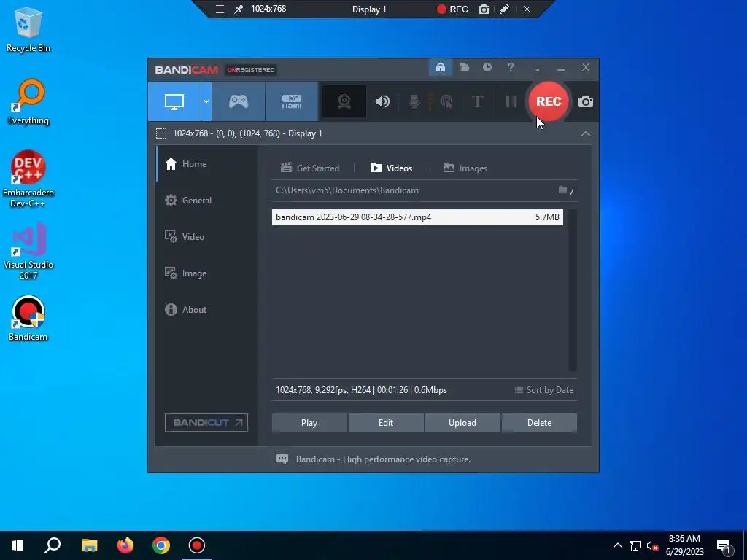Click the muted volume tray icon
The width and height of the screenshot is (747, 560).
click(652, 545)
